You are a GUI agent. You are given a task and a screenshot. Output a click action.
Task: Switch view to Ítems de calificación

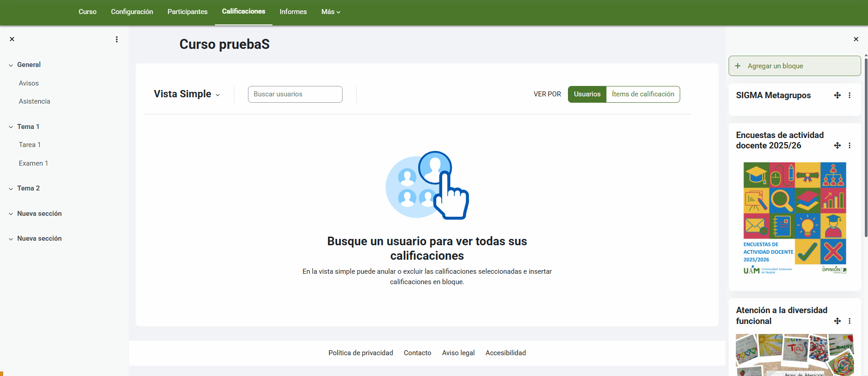643,94
